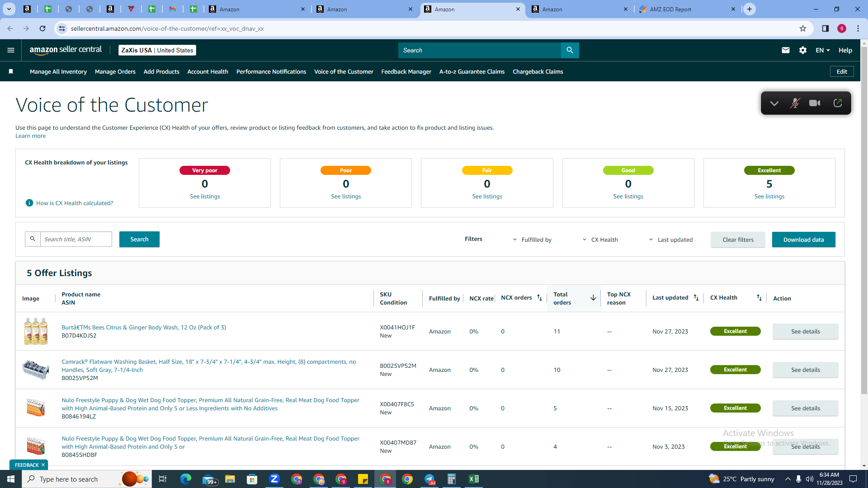The height and width of the screenshot is (488, 868).
Task: Open the Telegram taskbar icon
Action: click(x=429, y=479)
